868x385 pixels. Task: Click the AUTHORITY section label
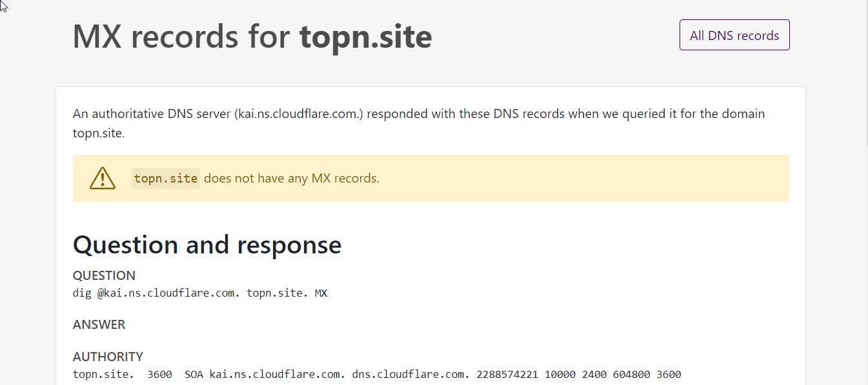click(108, 357)
